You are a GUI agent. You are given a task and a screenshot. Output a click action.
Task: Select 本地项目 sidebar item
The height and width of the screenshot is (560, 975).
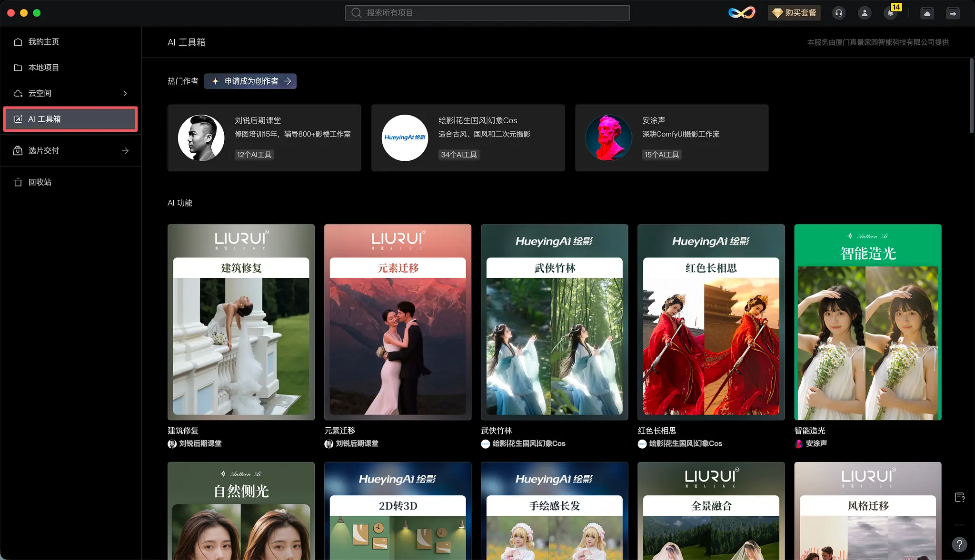pos(43,68)
